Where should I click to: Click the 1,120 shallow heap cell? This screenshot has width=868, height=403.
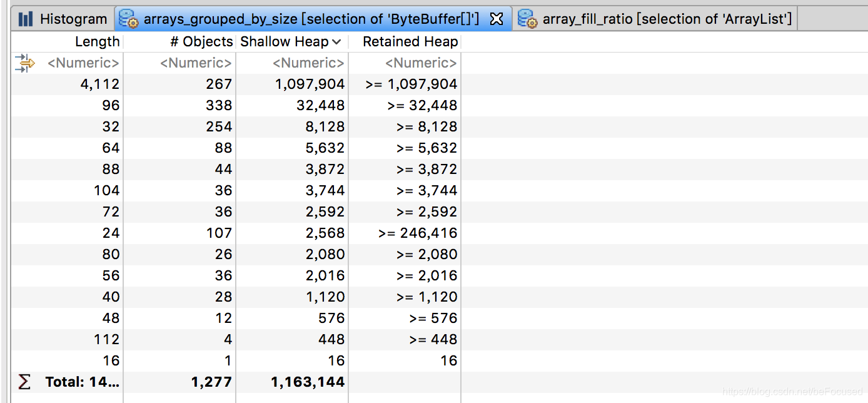click(326, 297)
